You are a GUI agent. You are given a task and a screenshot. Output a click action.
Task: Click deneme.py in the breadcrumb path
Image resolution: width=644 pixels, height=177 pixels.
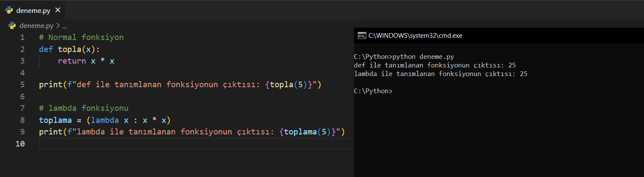pos(37,25)
